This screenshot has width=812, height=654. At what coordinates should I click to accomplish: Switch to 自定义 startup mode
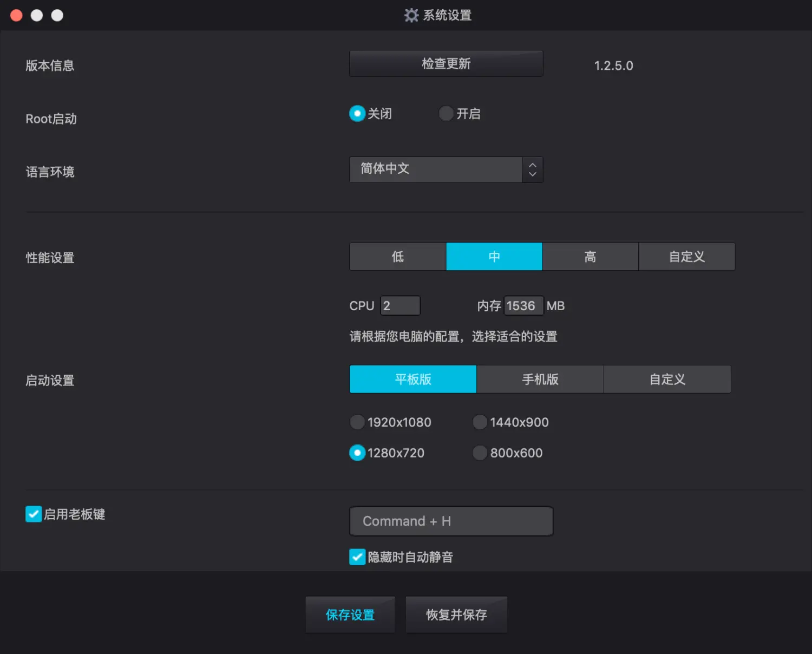pos(667,379)
